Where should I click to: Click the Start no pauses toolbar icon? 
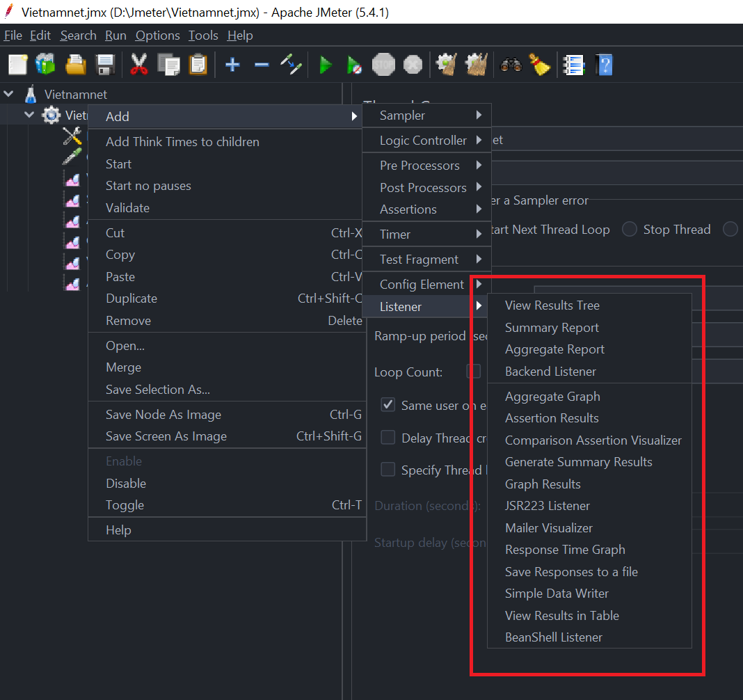354,65
